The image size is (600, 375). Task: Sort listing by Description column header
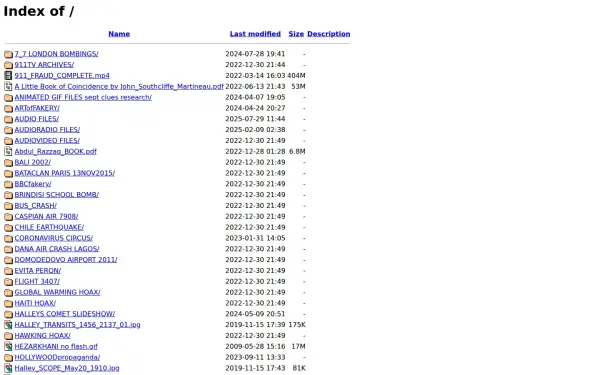tap(329, 34)
